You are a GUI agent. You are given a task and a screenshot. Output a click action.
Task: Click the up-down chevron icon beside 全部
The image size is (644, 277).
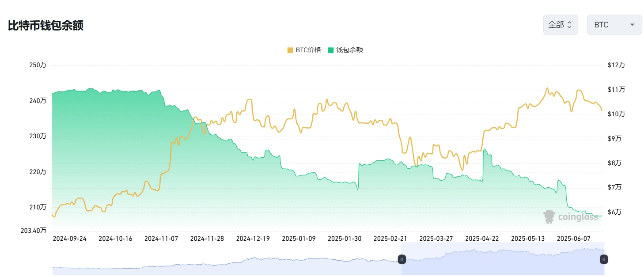pyautogui.click(x=569, y=25)
